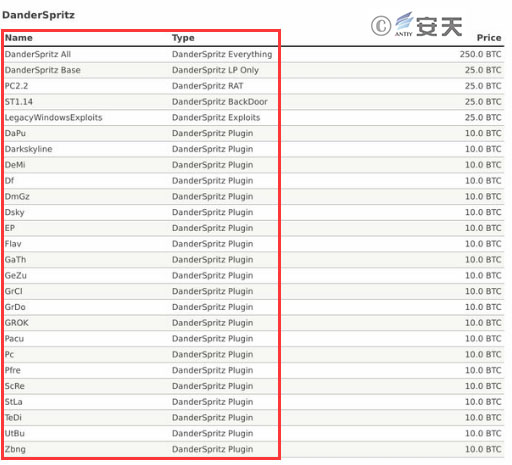Click the Type column header

(x=183, y=38)
